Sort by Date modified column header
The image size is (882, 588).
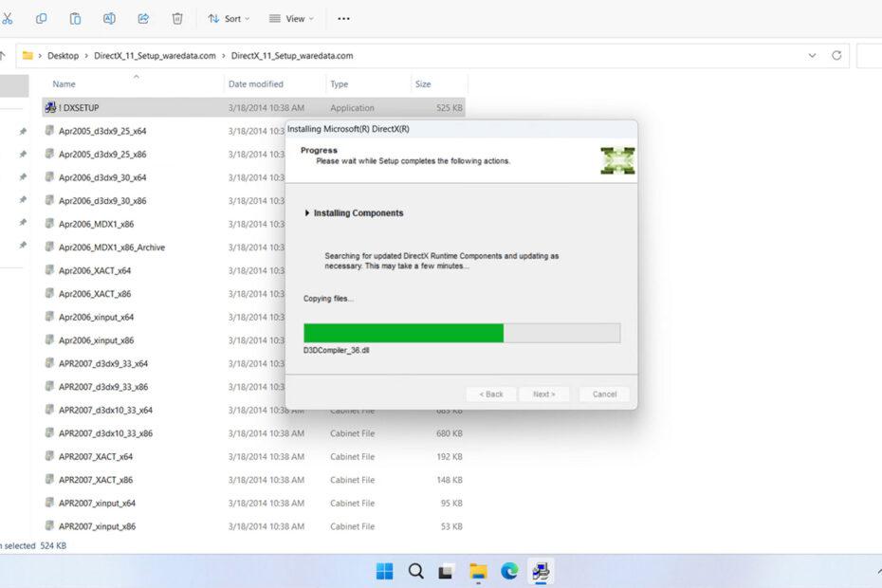click(x=255, y=83)
